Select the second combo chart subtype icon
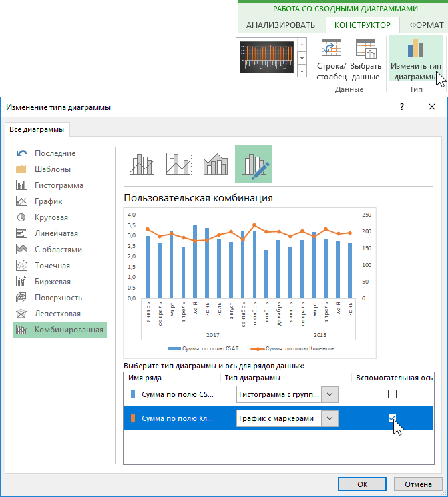 pos(179,164)
